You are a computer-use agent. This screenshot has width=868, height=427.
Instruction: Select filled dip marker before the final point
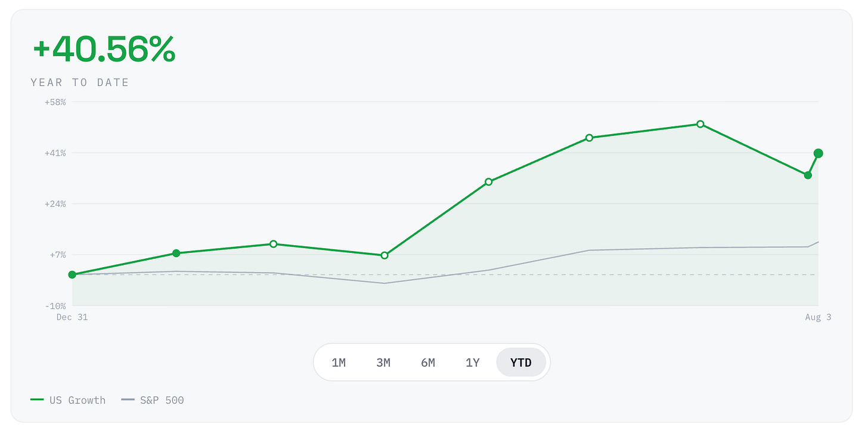[808, 175]
